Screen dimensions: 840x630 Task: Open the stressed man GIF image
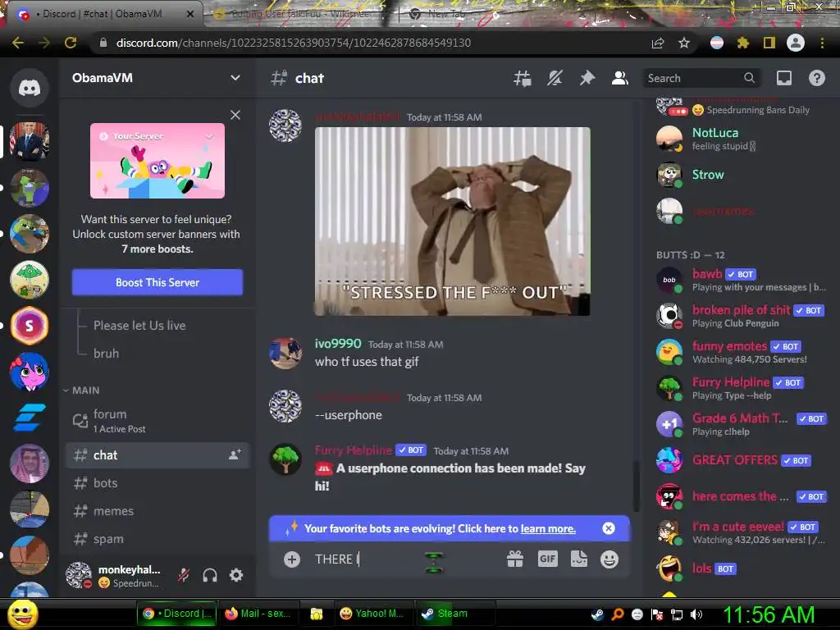pyautogui.click(x=453, y=221)
